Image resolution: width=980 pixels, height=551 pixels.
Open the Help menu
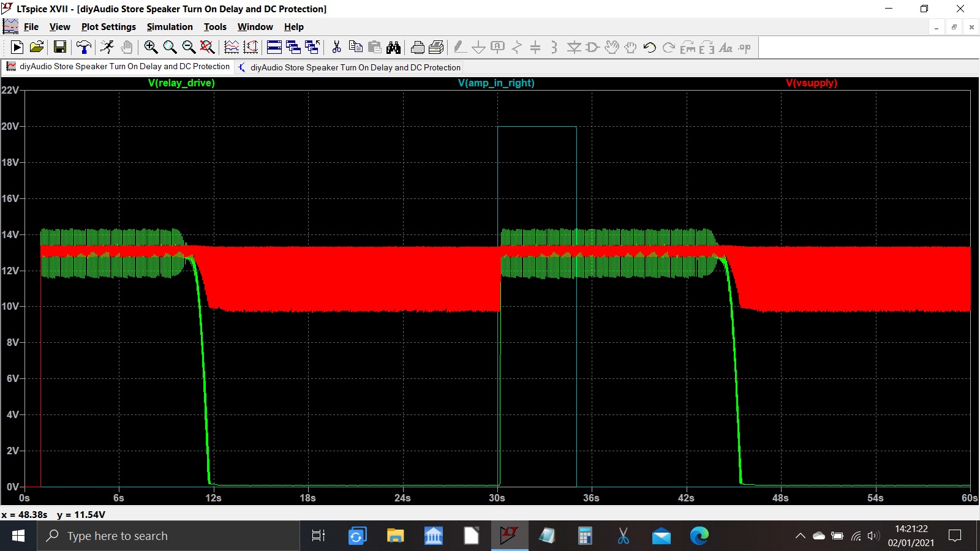point(294,27)
